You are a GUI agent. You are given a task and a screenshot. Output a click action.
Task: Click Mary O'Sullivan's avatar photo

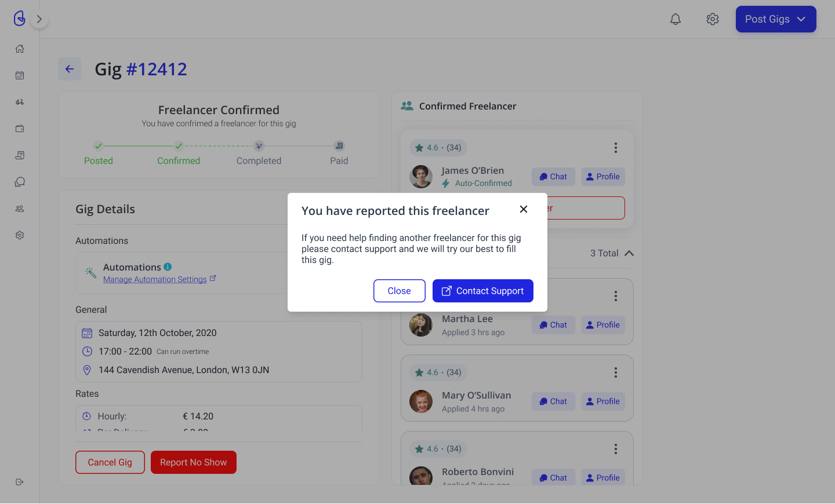[x=421, y=401]
